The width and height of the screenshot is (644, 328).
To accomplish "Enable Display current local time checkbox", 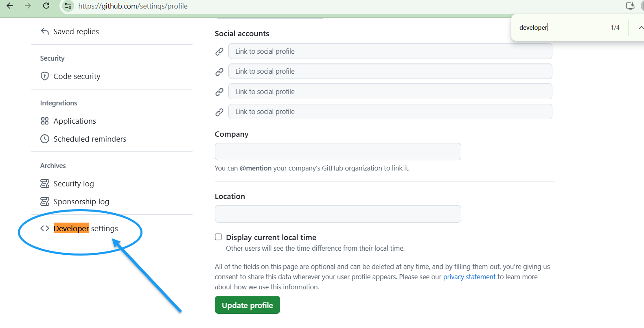I will point(219,237).
